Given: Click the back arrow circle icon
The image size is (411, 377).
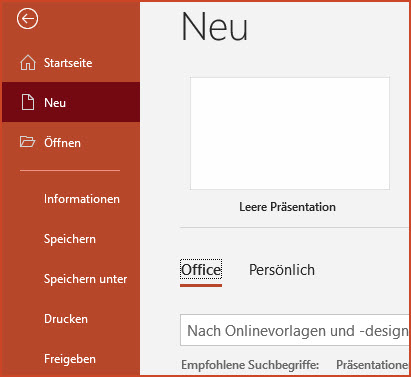Looking at the screenshot, I should click(27, 18).
